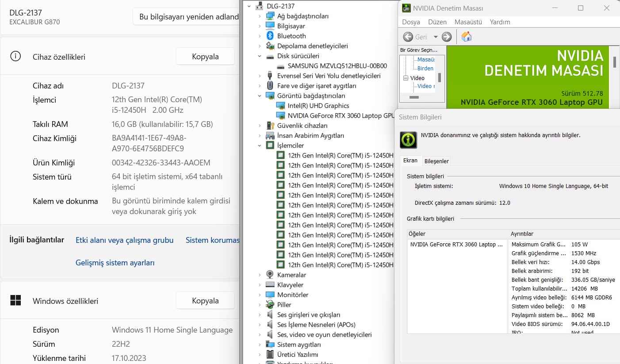Click the SAMSUNG MZVLQ512HBLU disk icon
The height and width of the screenshot is (364, 620).
281,66
